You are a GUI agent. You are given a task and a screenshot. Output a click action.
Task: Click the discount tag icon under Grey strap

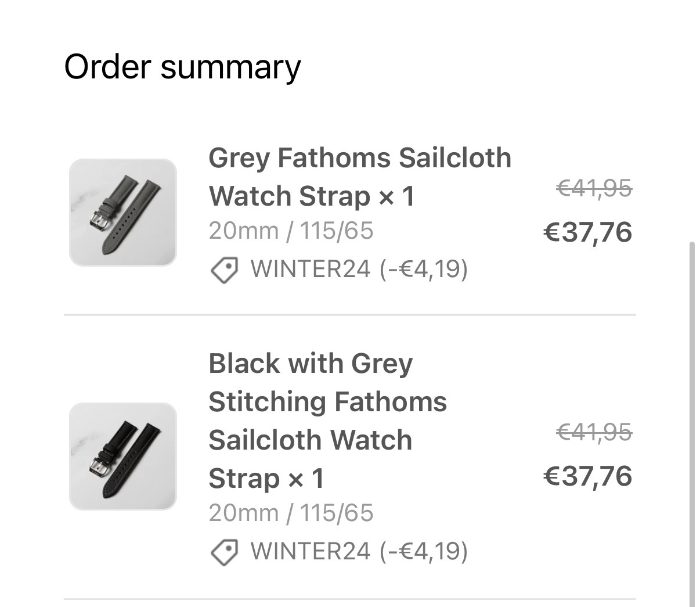224,270
